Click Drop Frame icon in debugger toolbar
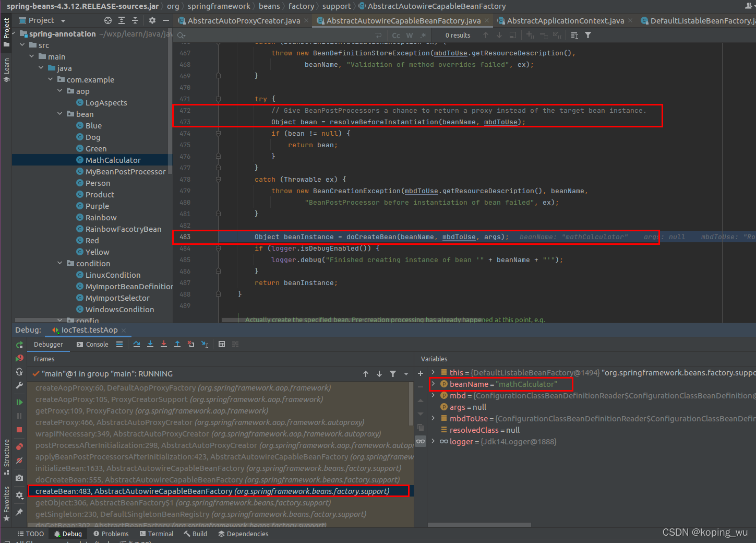Screen dimensions: 756x543 click(191, 344)
